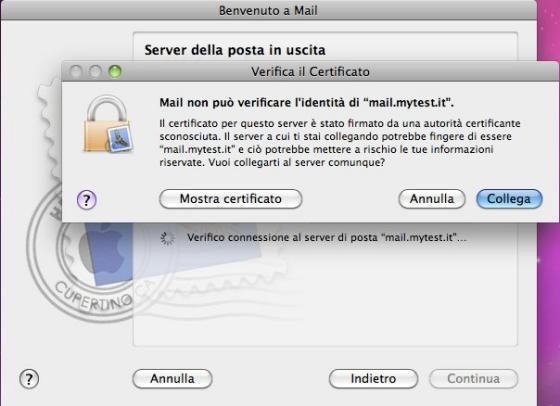Open help in the certificate dialog
Viewport: 560px width, 406px height.
pyautogui.click(x=87, y=200)
